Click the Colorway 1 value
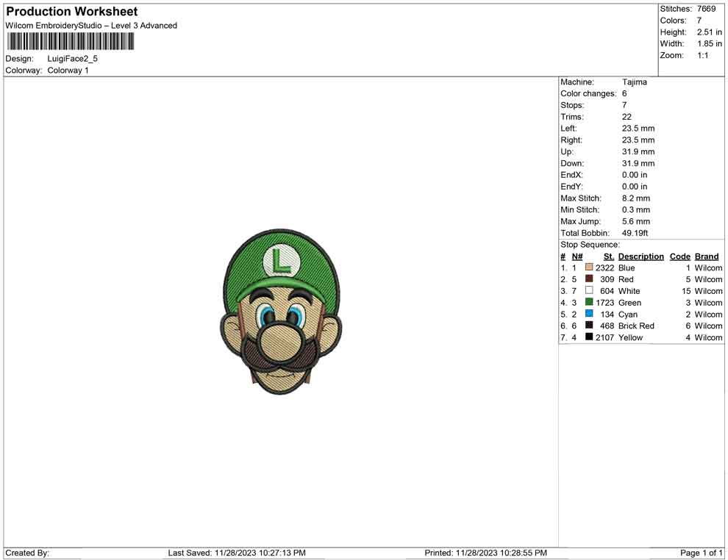The height and width of the screenshot is (560, 728). 68,71
